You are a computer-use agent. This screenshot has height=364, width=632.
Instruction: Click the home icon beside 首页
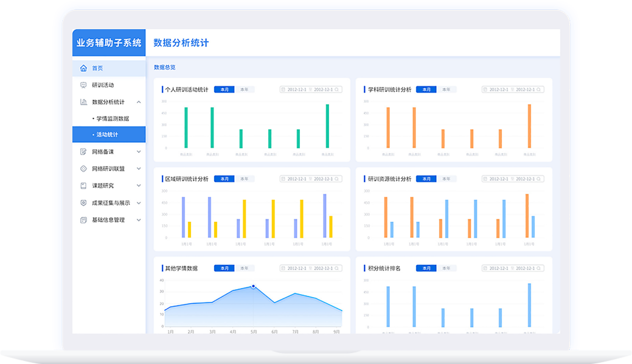pyautogui.click(x=83, y=68)
